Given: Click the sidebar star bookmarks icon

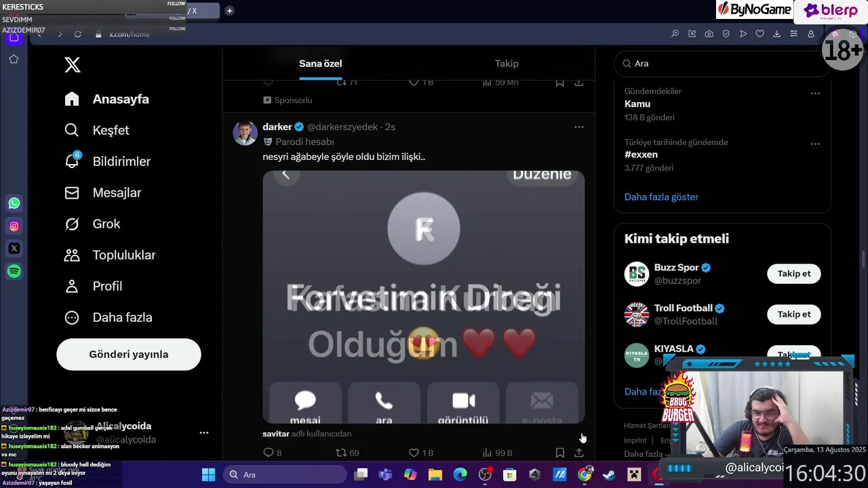Looking at the screenshot, I should [14, 59].
